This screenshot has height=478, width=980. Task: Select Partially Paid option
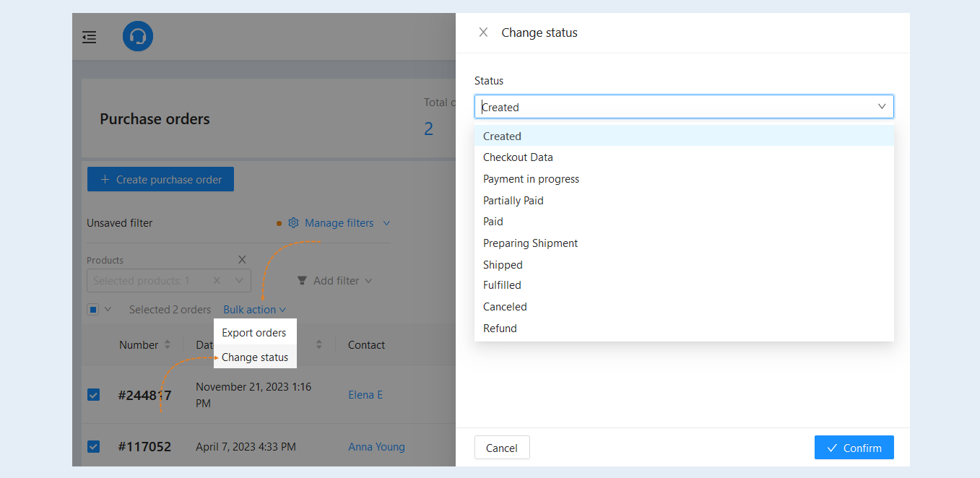pos(684,201)
